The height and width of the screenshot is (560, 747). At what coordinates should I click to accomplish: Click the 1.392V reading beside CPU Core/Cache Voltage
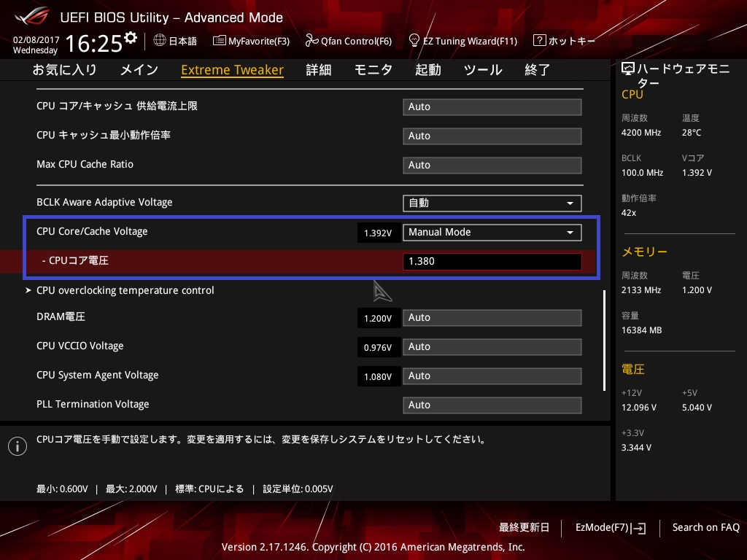(379, 233)
